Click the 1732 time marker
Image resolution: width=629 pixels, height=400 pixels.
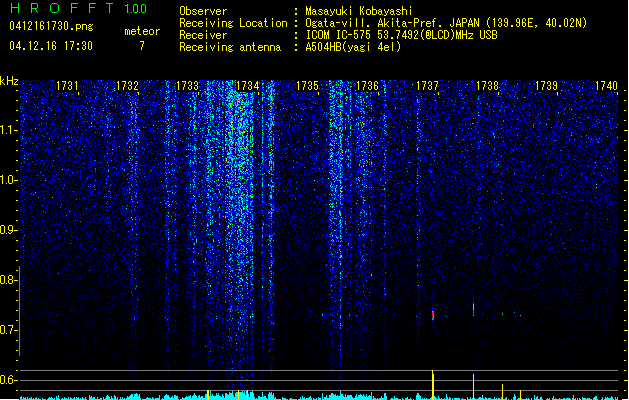pyautogui.click(x=127, y=86)
